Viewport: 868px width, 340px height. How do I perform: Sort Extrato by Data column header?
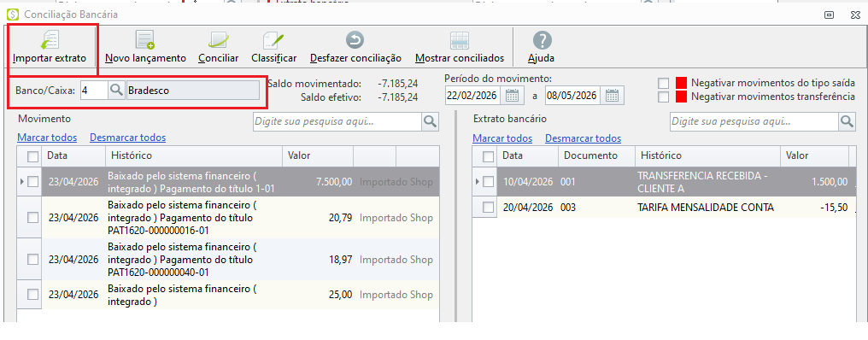coord(528,156)
